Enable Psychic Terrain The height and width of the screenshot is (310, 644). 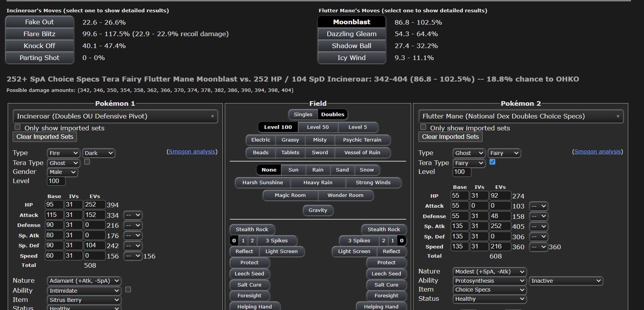click(x=362, y=140)
